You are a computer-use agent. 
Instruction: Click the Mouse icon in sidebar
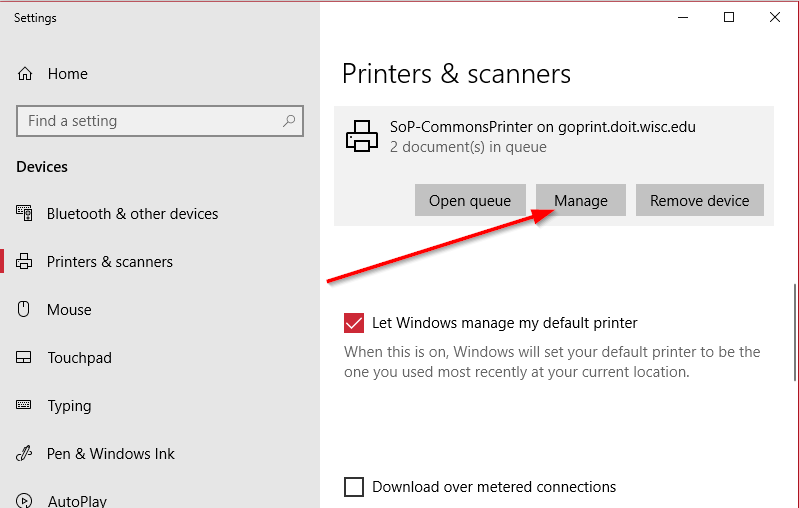(x=24, y=309)
